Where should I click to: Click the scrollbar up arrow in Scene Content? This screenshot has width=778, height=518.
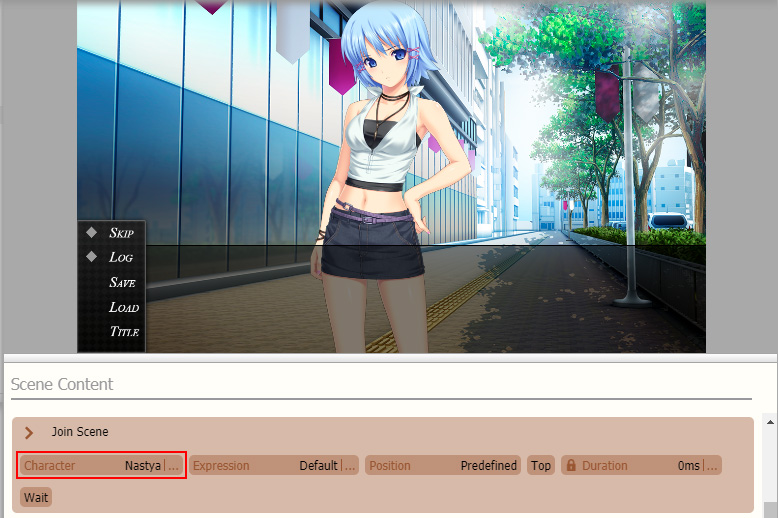tap(770, 422)
